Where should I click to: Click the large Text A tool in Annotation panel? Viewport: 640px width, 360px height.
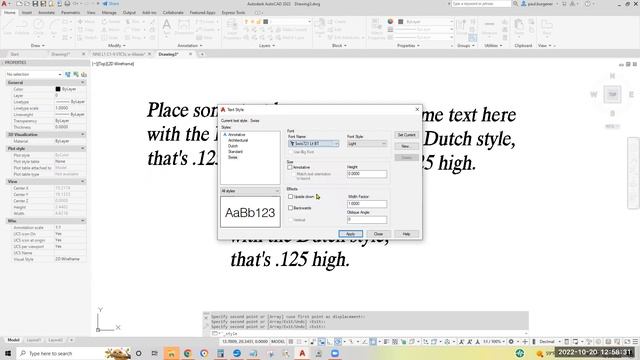pyautogui.click(x=167, y=27)
